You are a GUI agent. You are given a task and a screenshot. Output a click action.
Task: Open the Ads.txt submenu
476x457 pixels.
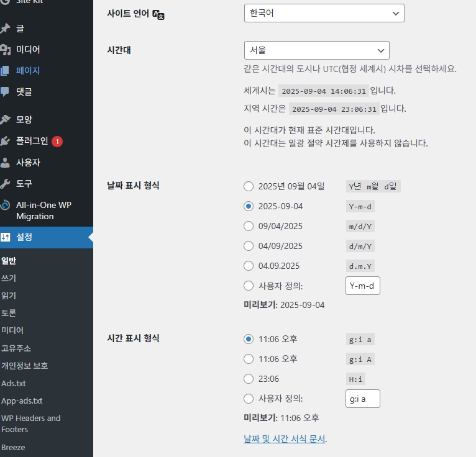tap(13, 383)
